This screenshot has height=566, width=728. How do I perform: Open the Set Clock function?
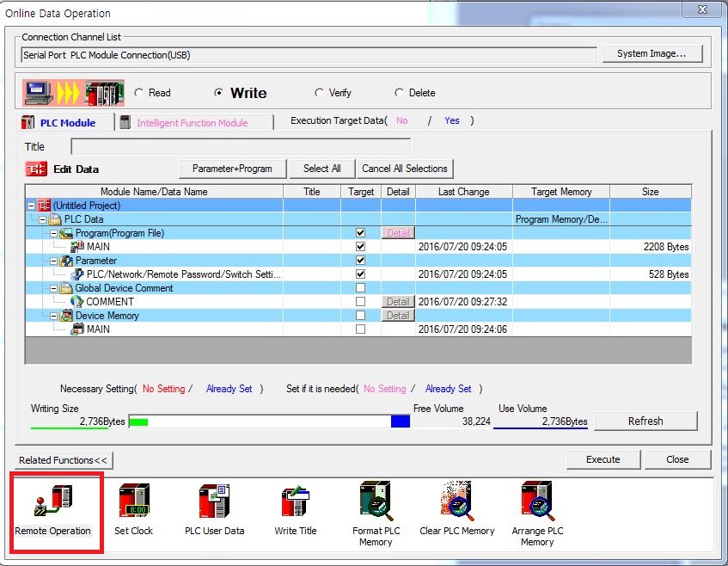[134, 501]
